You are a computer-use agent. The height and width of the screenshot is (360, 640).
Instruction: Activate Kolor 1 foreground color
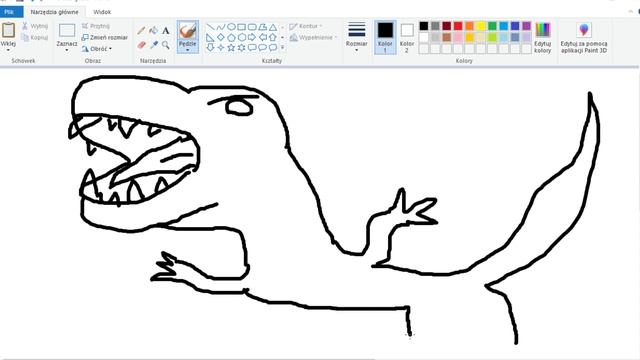click(x=385, y=38)
